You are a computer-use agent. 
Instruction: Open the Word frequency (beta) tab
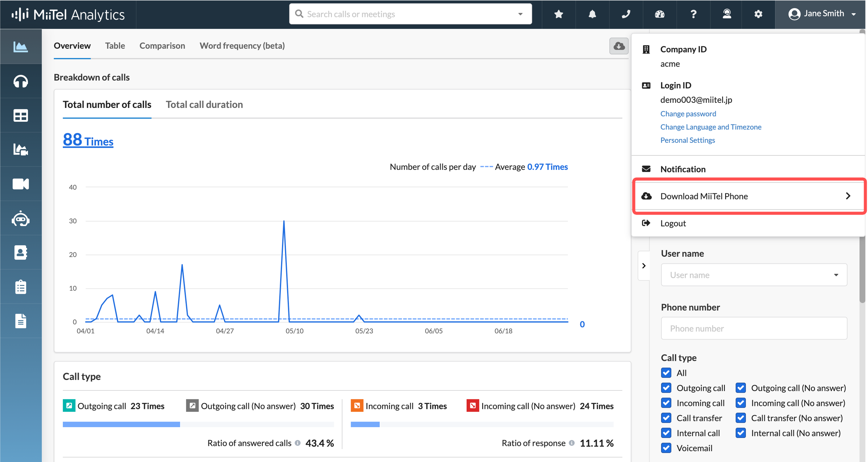point(242,46)
